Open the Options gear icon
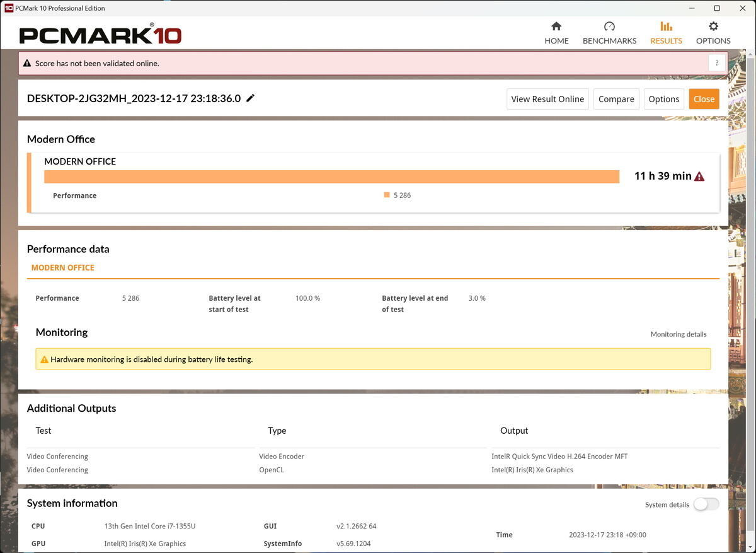 [x=713, y=26]
